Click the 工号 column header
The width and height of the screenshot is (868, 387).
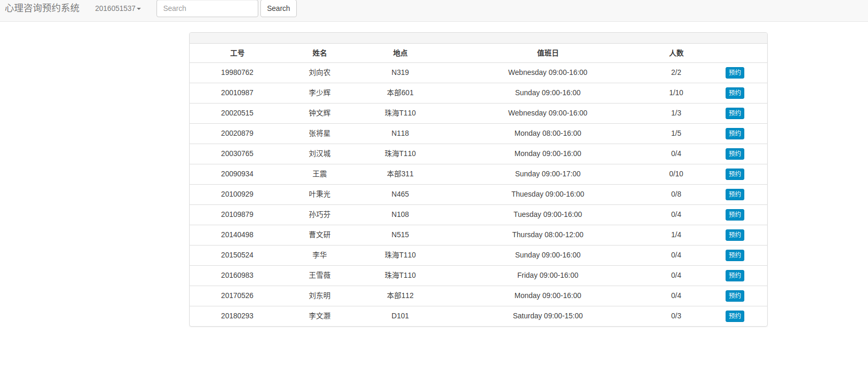[x=237, y=53]
